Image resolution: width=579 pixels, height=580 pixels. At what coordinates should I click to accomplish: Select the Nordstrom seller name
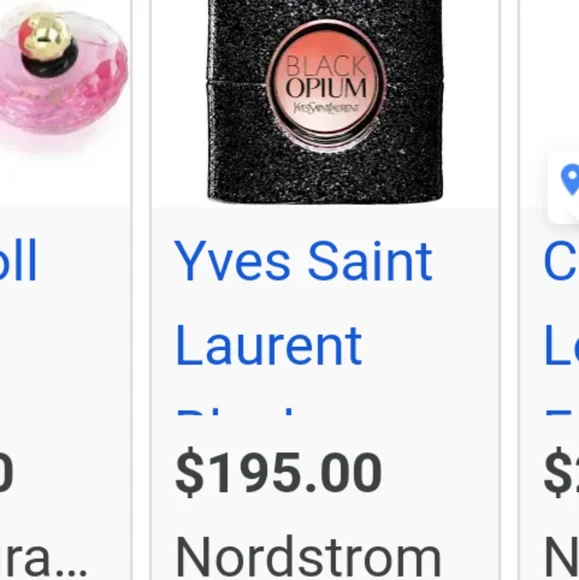308,557
